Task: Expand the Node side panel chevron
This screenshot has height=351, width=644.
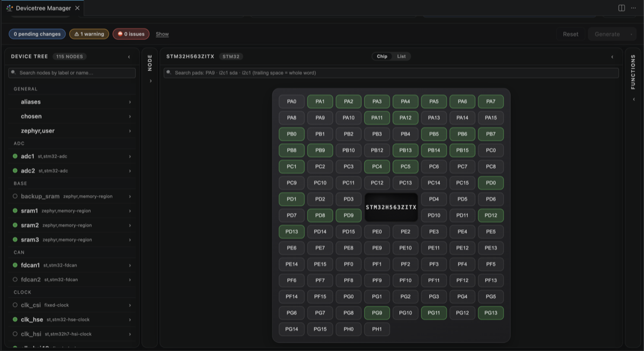Action: point(150,81)
